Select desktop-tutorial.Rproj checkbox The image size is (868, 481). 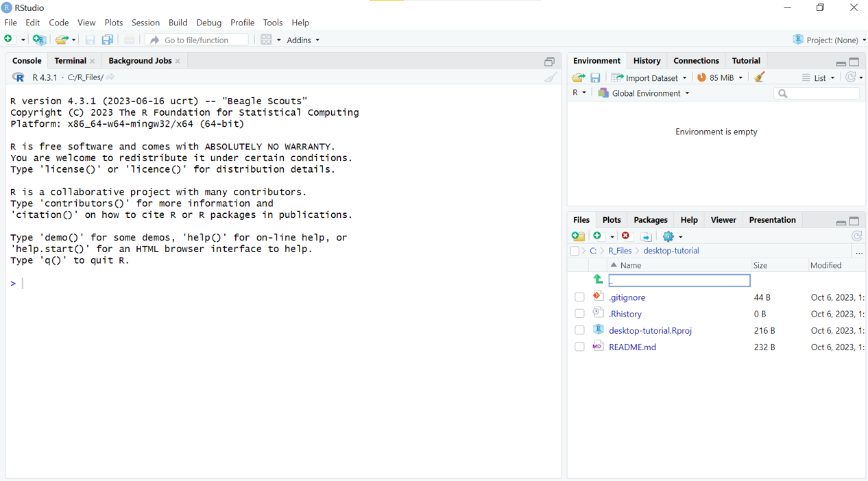click(579, 330)
